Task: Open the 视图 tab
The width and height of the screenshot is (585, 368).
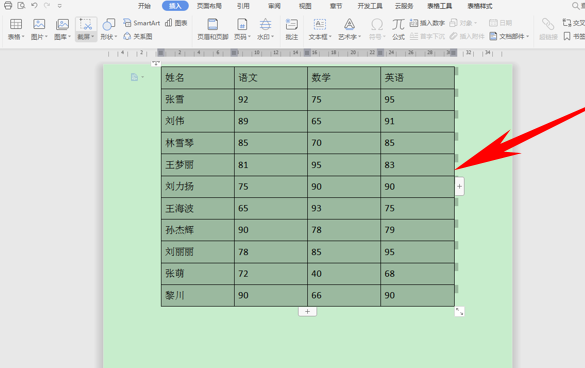Action: coord(305,6)
